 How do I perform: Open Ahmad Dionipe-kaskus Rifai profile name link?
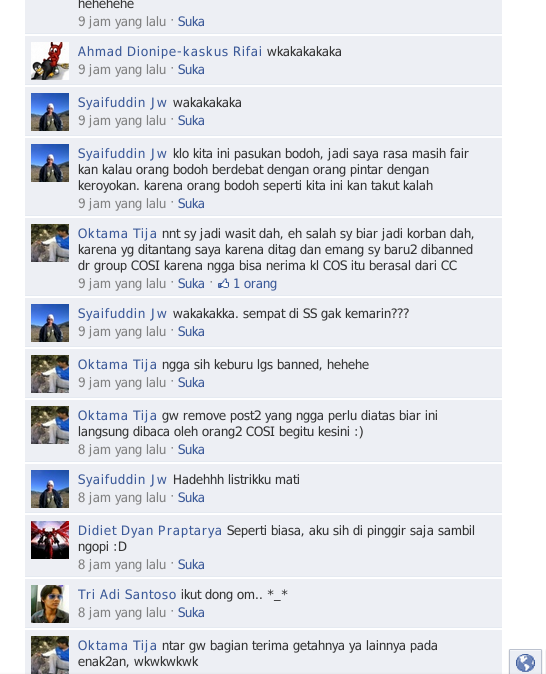point(170,52)
